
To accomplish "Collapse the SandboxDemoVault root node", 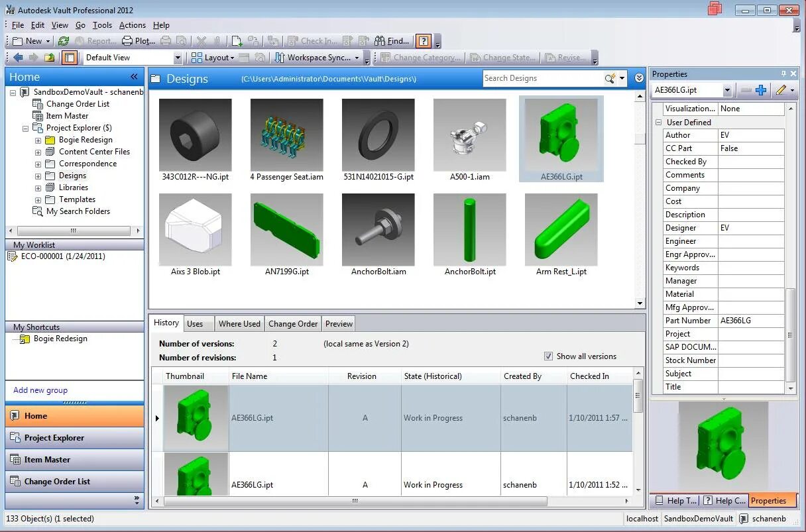I will (x=14, y=92).
